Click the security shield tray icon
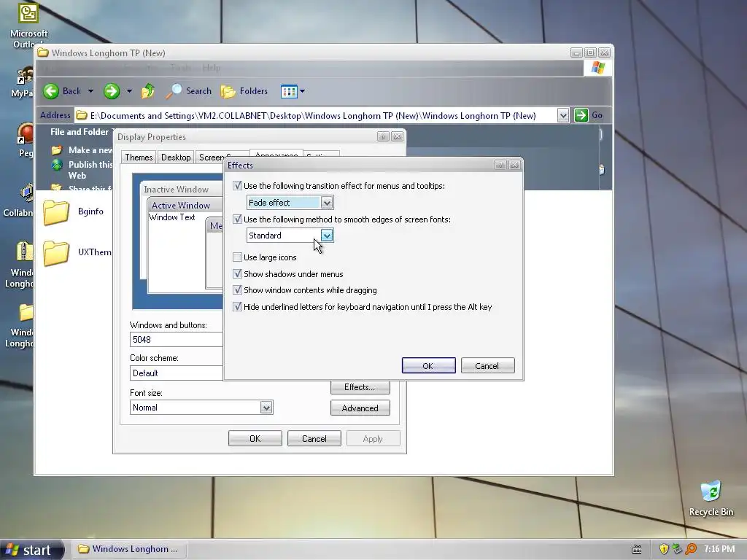This screenshot has height=560, width=747. point(664,549)
